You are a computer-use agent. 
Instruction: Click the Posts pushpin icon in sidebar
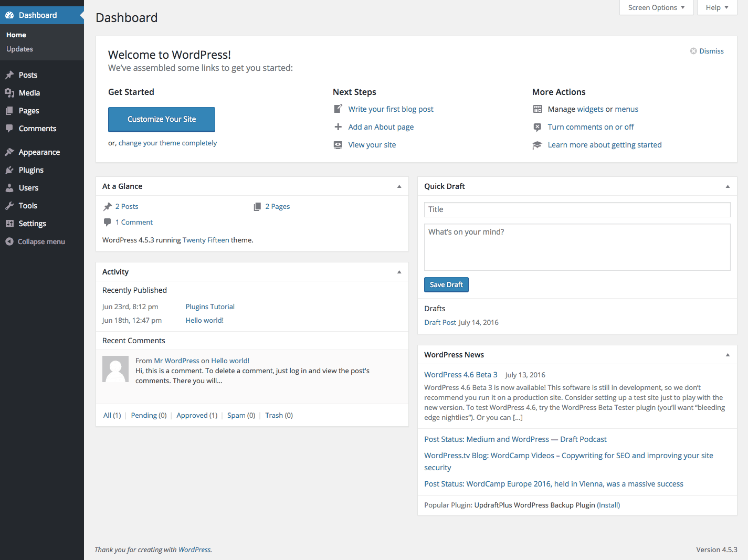[9, 75]
